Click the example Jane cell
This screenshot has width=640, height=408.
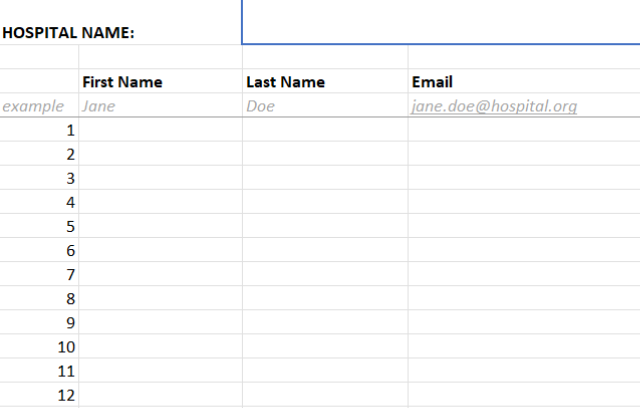tap(160, 105)
